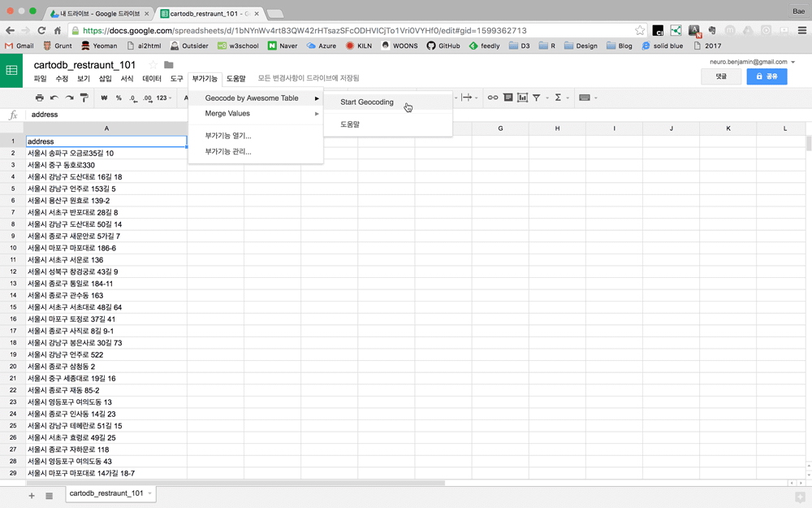Open the filter views dropdown arrow
Image resolution: width=812 pixels, height=508 pixels.
pos(546,98)
